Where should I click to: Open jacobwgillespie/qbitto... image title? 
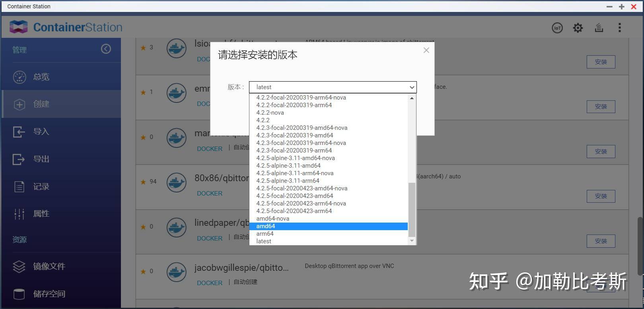tap(241, 268)
